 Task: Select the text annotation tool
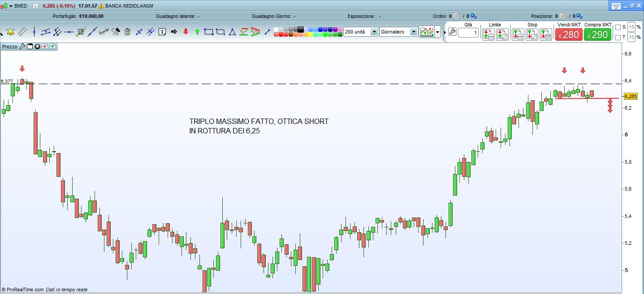(x=162, y=32)
